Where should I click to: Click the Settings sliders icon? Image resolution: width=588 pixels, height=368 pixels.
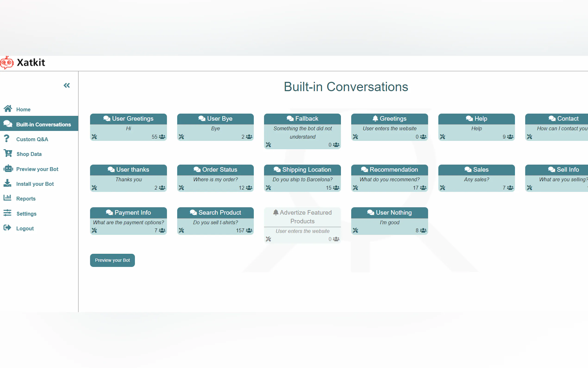click(8, 213)
